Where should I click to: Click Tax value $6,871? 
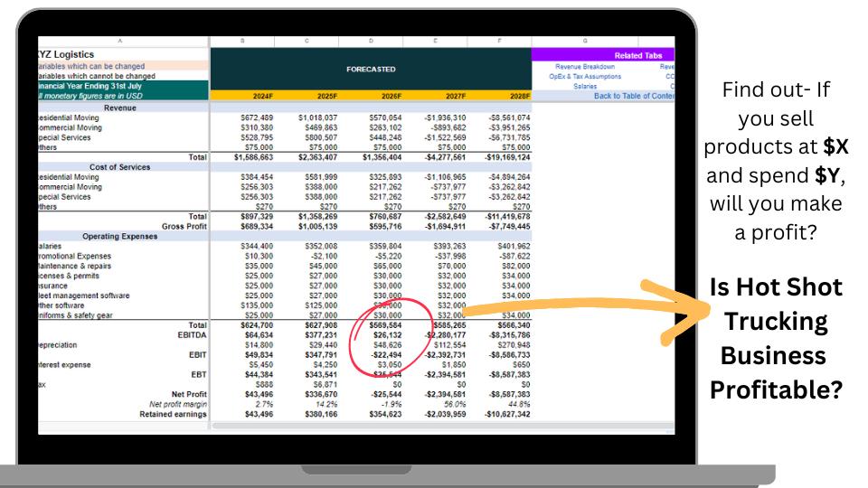[325, 385]
